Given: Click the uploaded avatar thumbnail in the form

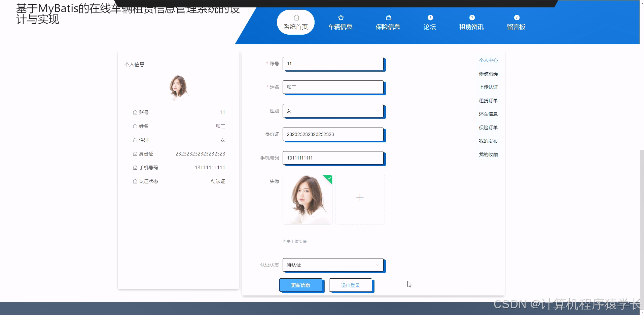Looking at the screenshot, I should pyautogui.click(x=308, y=200).
